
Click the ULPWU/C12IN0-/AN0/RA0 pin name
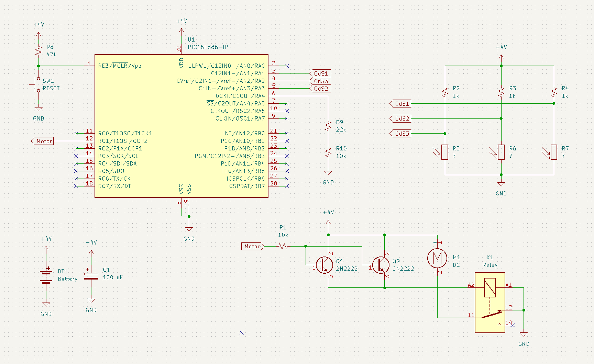tap(227, 66)
